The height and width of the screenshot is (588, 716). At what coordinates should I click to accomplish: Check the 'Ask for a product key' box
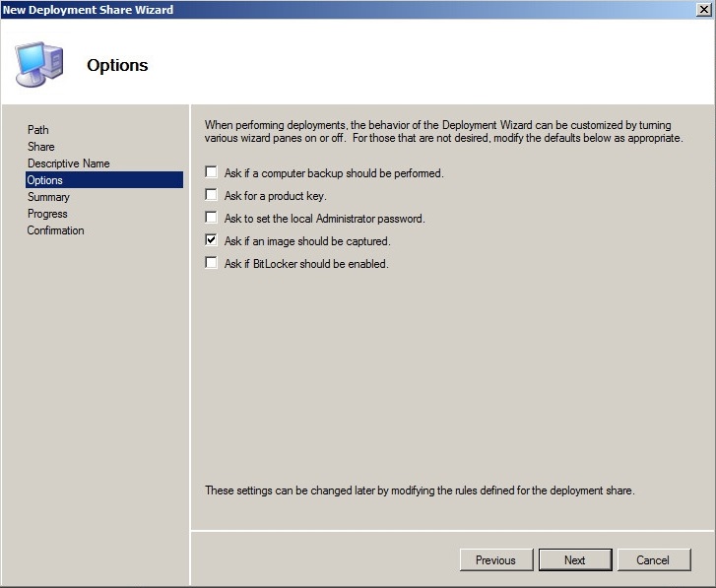(211, 195)
